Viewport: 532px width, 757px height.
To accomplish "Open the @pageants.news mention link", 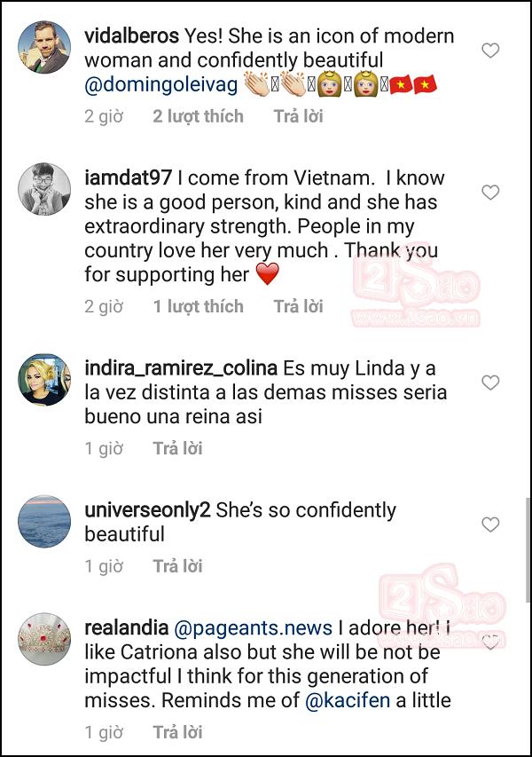I will (253, 628).
